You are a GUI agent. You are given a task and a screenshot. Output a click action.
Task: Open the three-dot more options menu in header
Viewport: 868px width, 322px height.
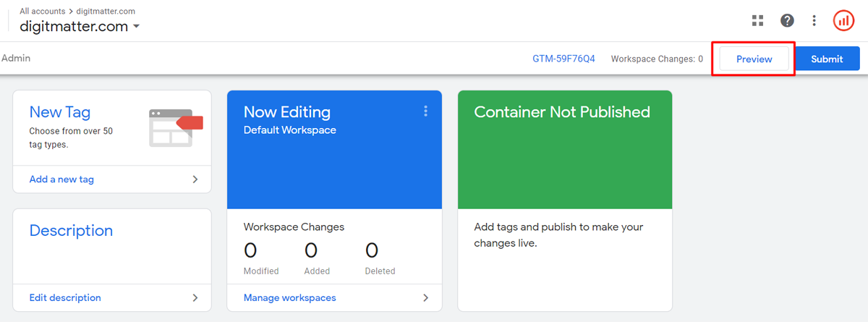(x=814, y=20)
